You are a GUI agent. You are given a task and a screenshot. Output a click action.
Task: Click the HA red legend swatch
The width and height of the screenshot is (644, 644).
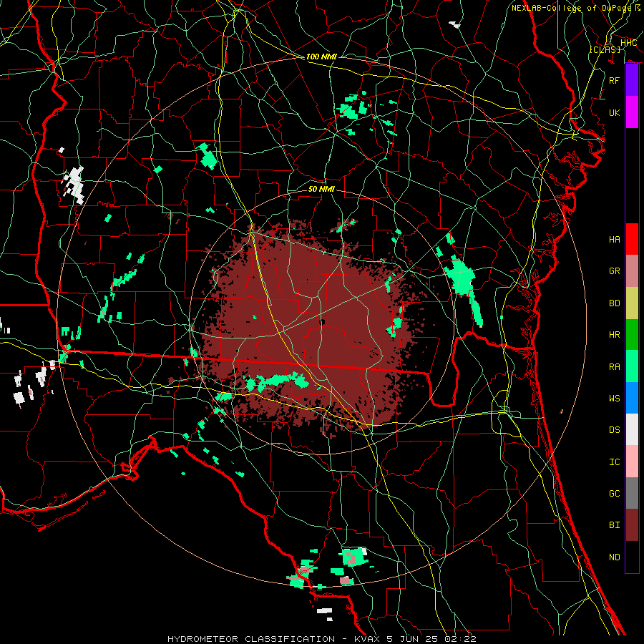(x=632, y=239)
